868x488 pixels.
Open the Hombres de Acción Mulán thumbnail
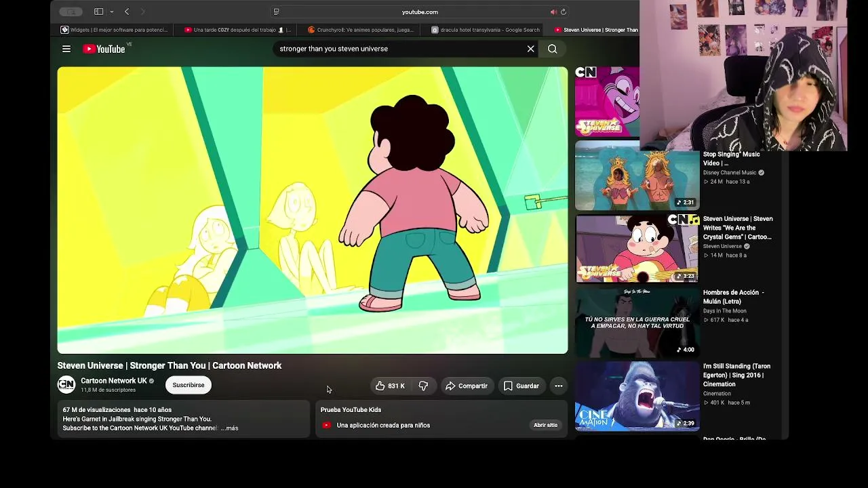(x=637, y=322)
